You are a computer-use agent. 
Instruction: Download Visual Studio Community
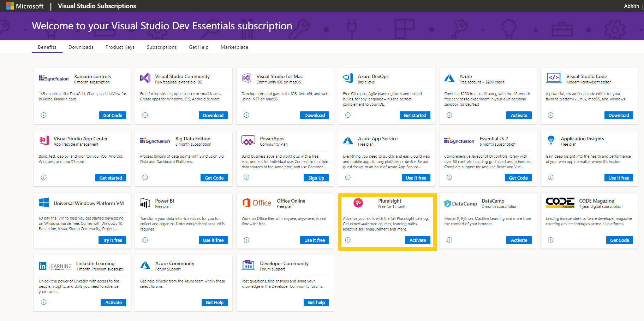[213, 115]
